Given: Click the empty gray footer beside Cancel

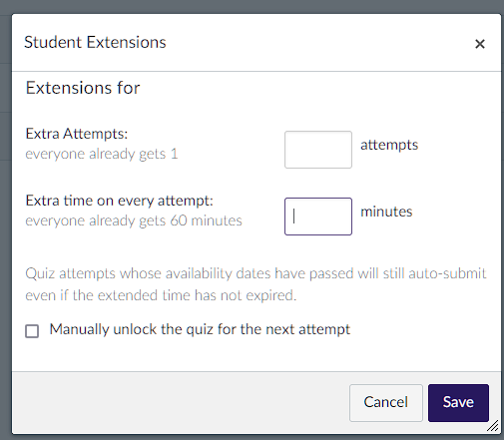Looking at the screenshot, I should point(180,403).
